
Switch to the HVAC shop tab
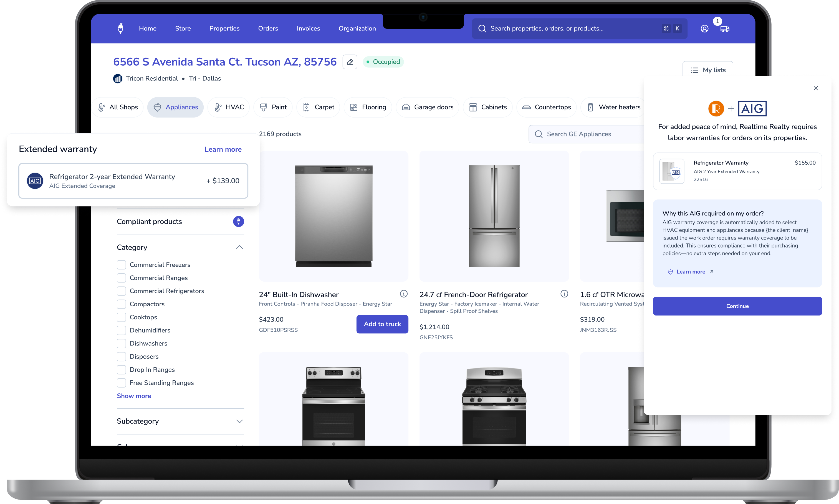point(229,107)
